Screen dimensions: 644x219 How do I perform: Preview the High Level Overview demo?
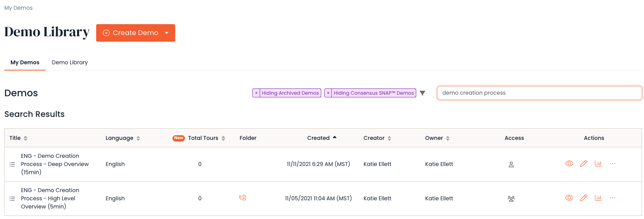pos(569,198)
